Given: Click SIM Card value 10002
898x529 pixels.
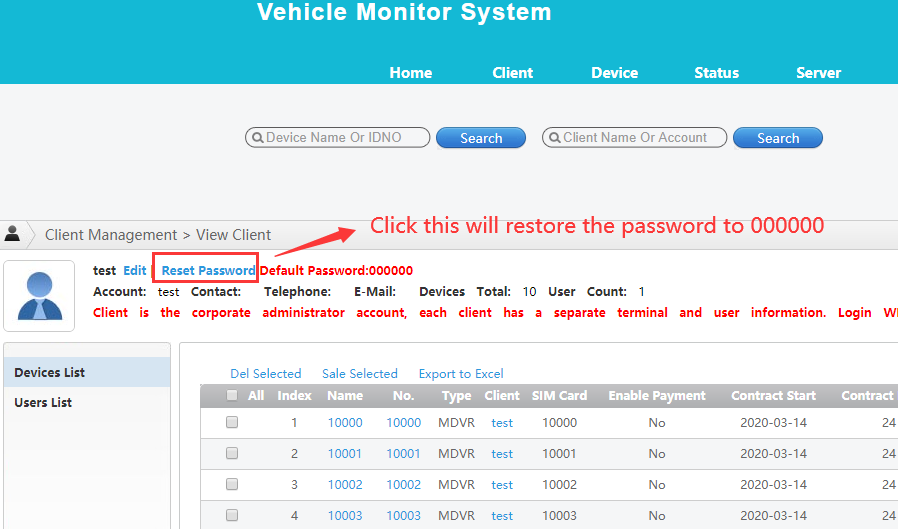Looking at the screenshot, I should 560,484.
